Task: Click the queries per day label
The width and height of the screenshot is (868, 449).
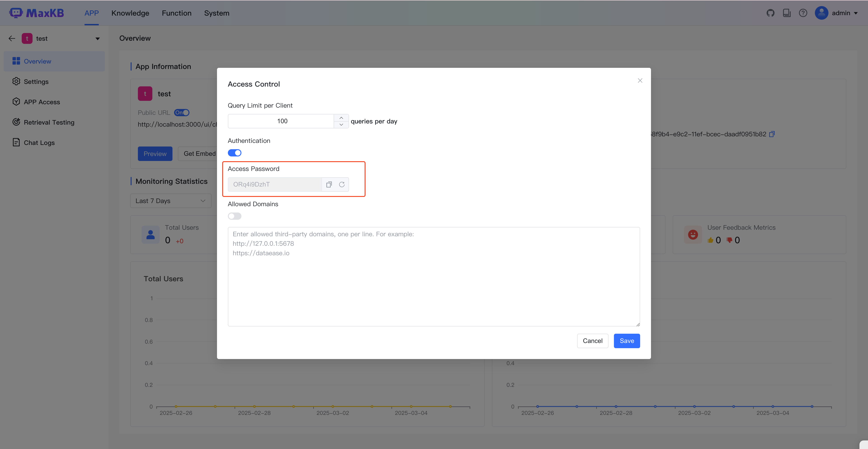Action: [x=374, y=121]
